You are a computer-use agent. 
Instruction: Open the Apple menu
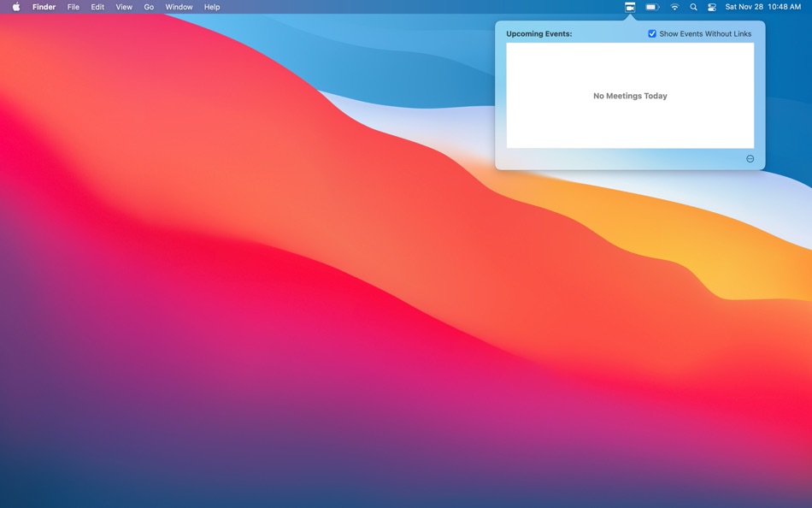tap(16, 7)
